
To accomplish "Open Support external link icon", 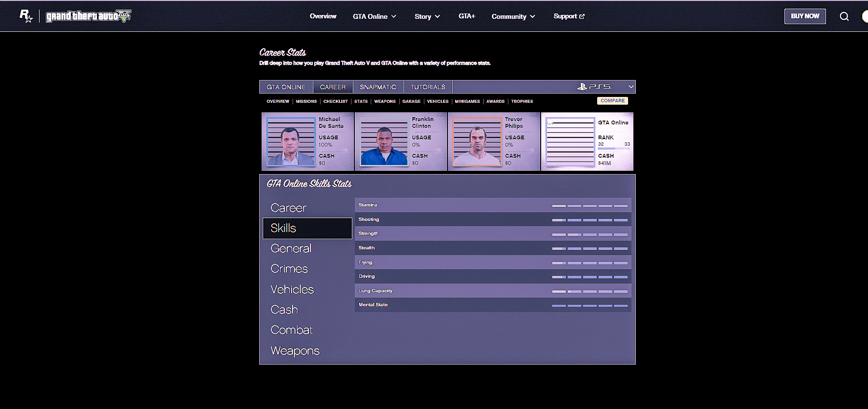I will point(582,16).
